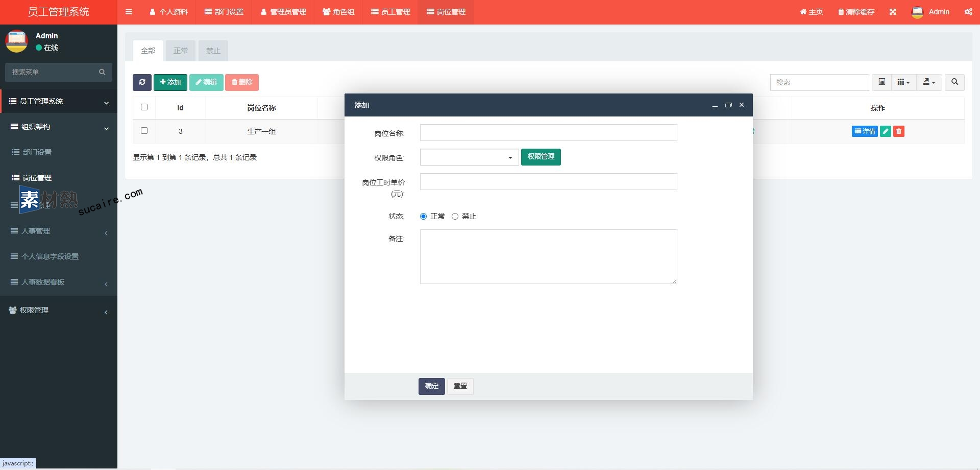Click the 权限管理 button in dialog

(541, 157)
